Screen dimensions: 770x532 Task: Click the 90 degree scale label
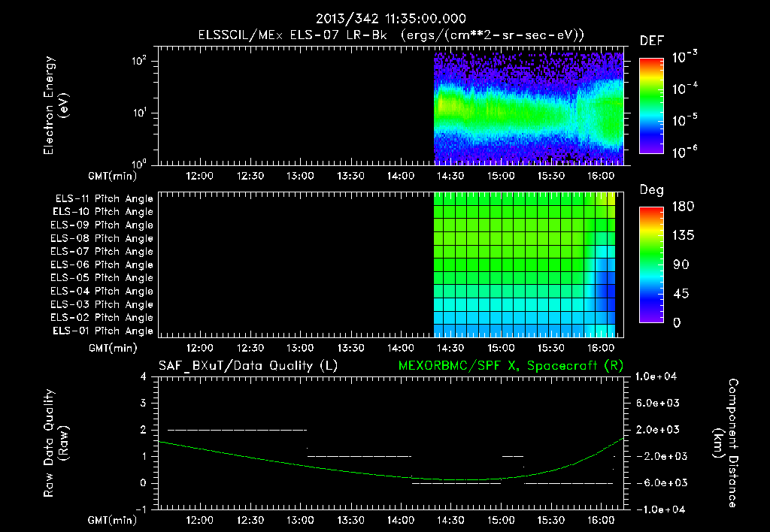pos(681,264)
